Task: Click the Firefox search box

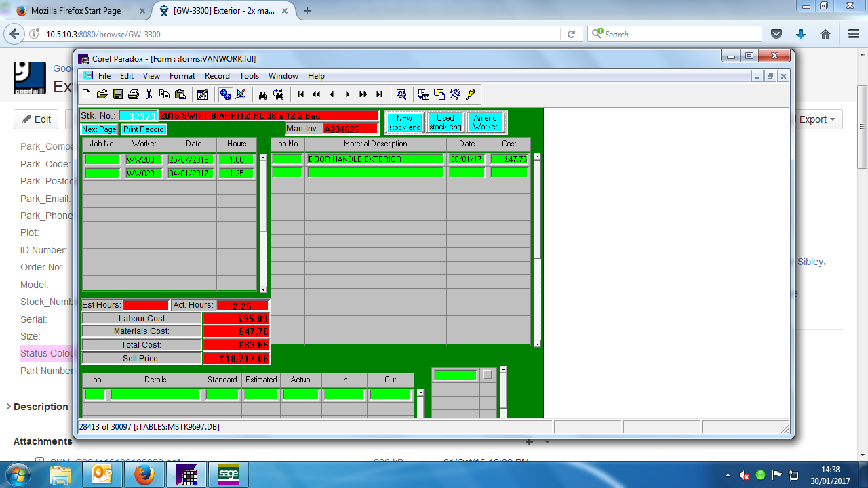Action: (x=674, y=34)
